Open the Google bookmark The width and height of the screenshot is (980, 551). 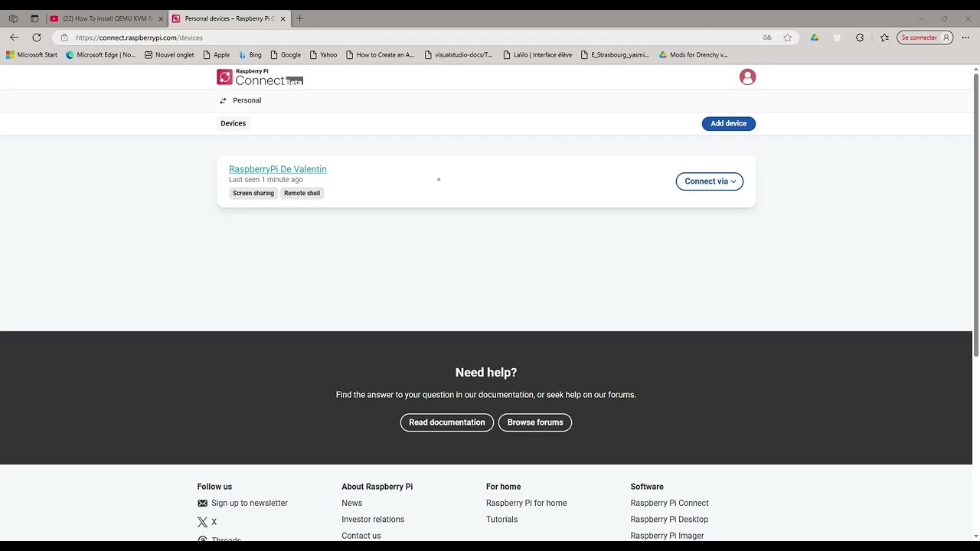tap(286, 55)
